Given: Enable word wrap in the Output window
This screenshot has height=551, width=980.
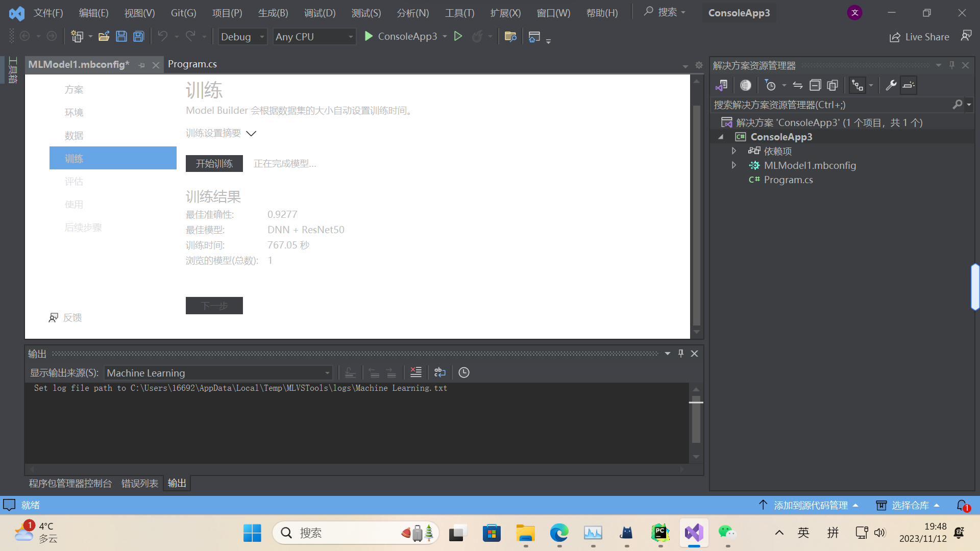Looking at the screenshot, I should coord(439,372).
